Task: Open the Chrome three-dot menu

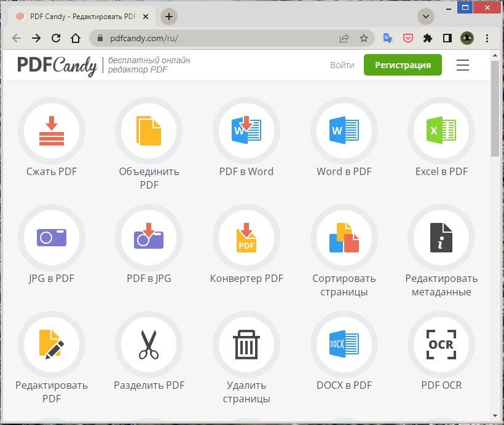Action: pos(487,38)
